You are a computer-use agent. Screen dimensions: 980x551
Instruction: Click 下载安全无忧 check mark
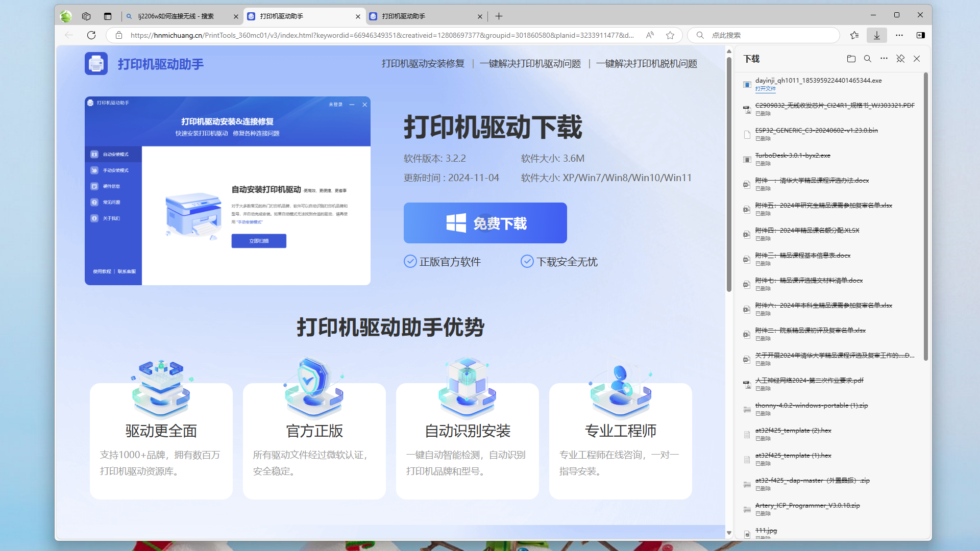(x=527, y=262)
